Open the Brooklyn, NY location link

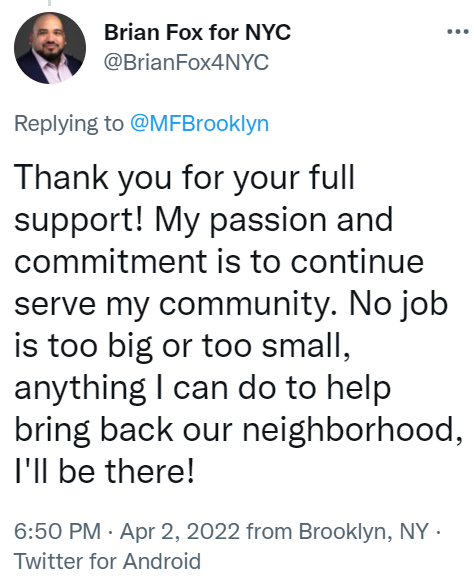(363, 531)
